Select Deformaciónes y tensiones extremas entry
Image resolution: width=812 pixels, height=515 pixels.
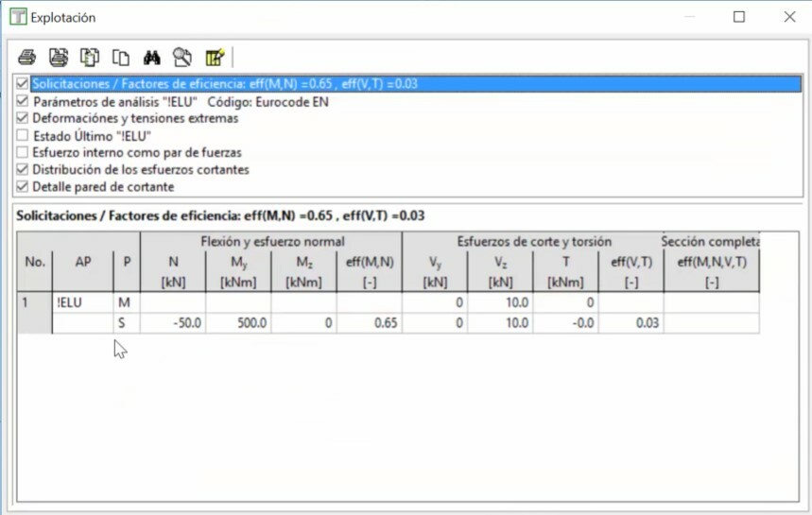pos(135,118)
